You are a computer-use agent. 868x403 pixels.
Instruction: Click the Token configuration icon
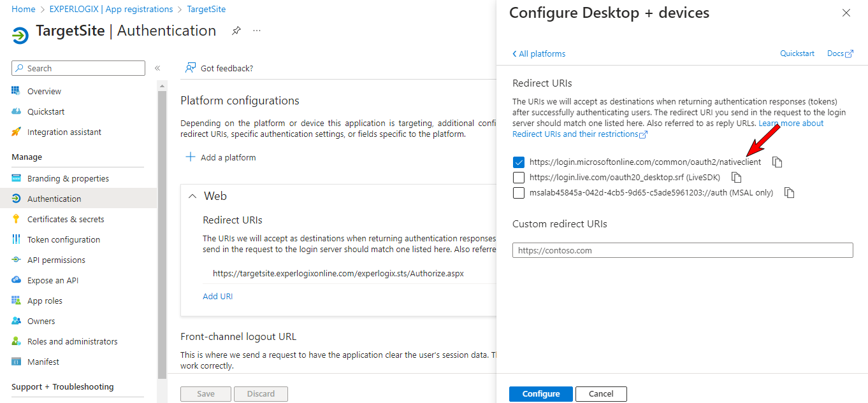(x=17, y=239)
